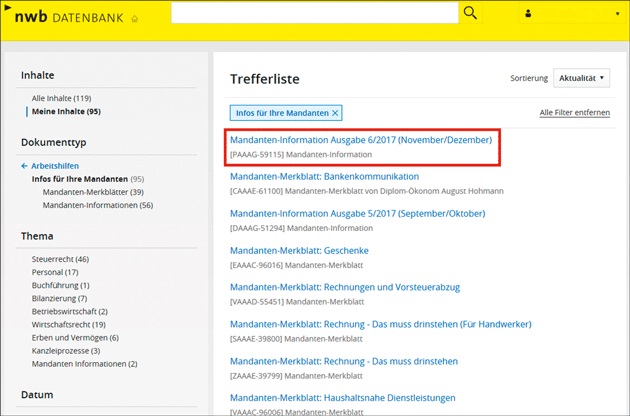Select 'Alle Inhalte (119)' in the sidebar
Viewport: 630px width, 416px height.
point(61,98)
